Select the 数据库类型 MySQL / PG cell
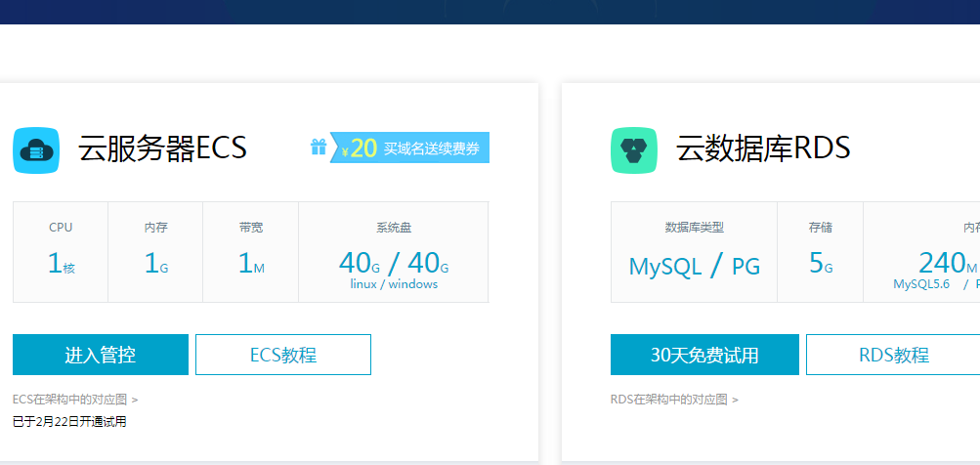980x465 pixels. point(695,252)
